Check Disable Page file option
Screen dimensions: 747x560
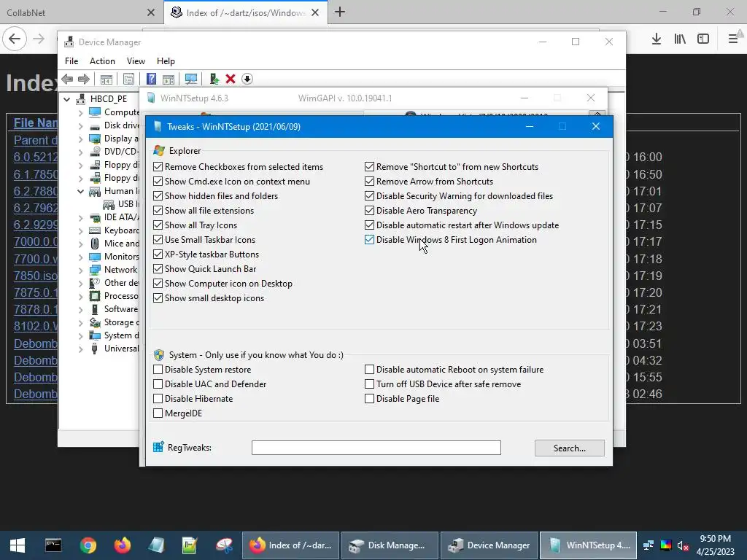369,399
